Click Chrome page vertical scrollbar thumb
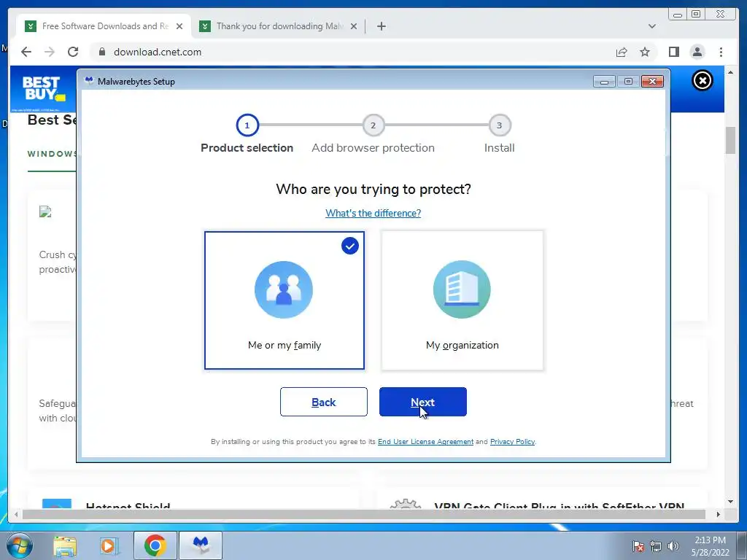Screen dimensions: 747x560 click(x=730, y=141)
